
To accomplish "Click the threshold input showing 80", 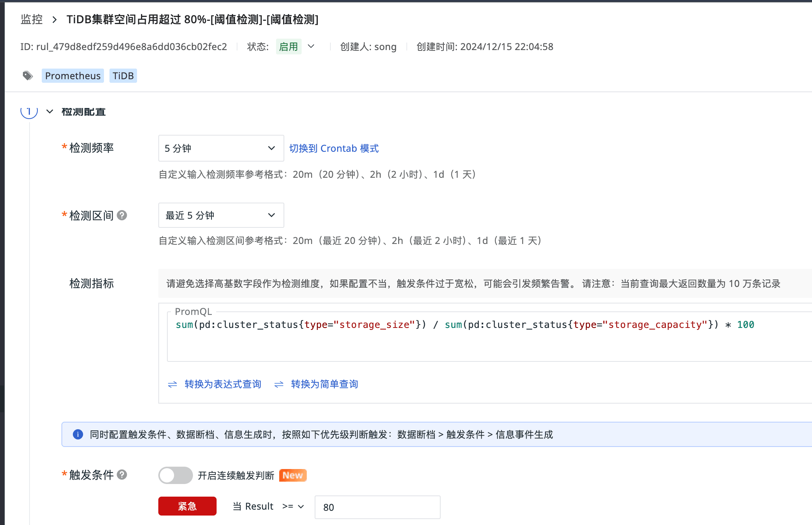I will (377, 507).
